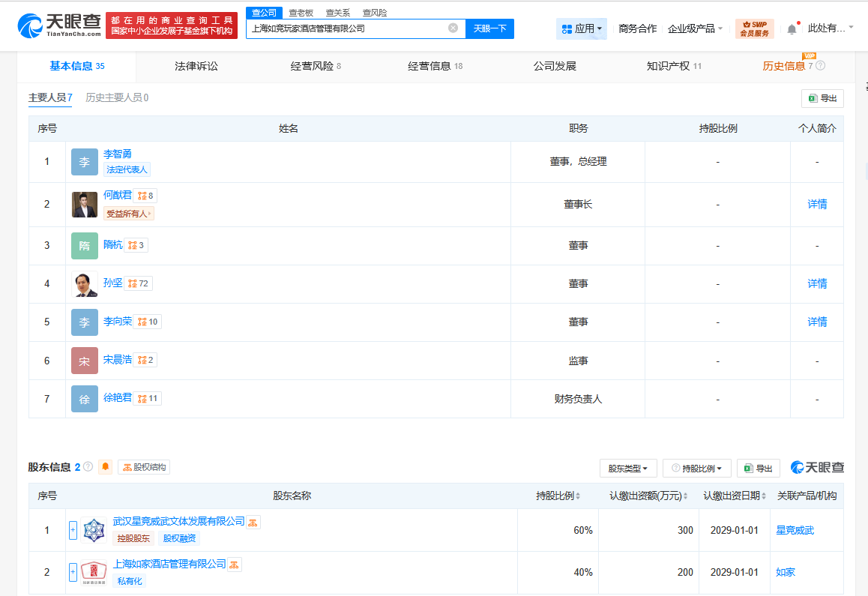Switch to 历史主要人员 tab
868x596 pixels.
pos(117,97)
